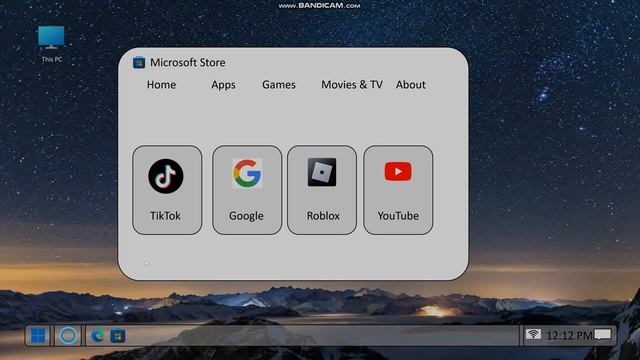This screenshot has width=640, height=360.
Task: Open the Wi-Fi network icon
Action: [x=533, y=335]
